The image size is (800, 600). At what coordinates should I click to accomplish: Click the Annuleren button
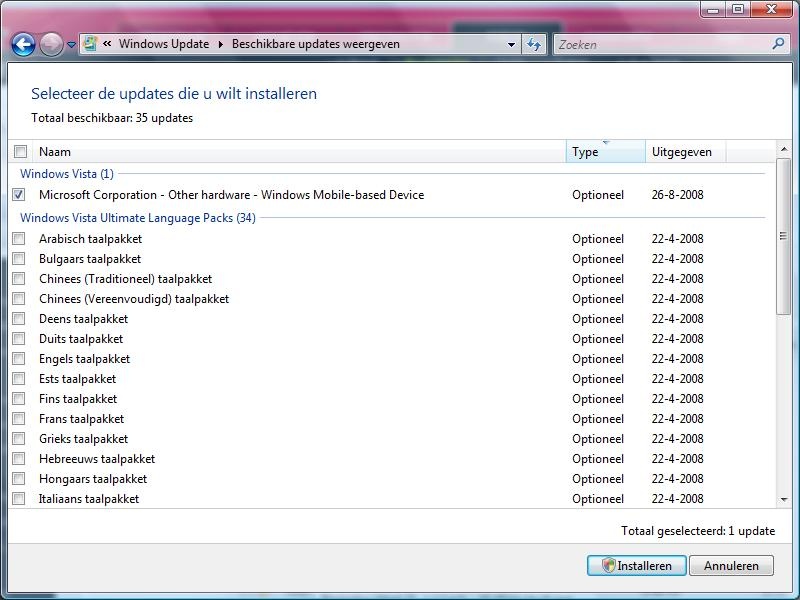(x=731, y=566)
